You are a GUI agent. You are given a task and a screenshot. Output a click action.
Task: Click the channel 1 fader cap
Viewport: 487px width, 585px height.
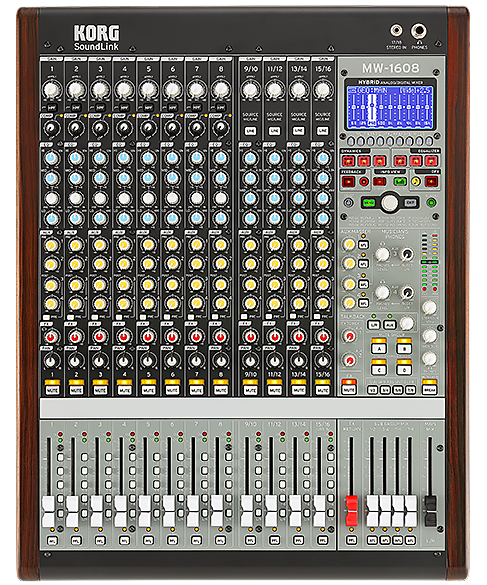pos(49,511)
